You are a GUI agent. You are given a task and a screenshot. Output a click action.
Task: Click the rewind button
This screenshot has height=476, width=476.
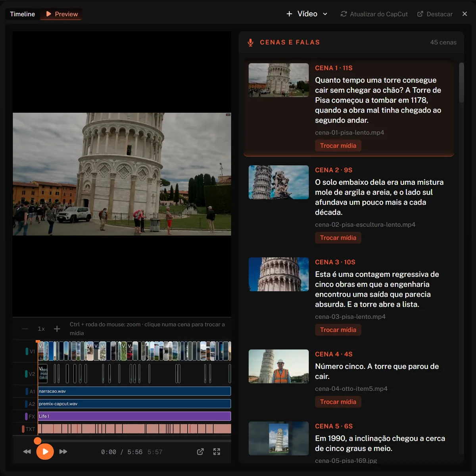pyautogui.click(x=27, y=451)
